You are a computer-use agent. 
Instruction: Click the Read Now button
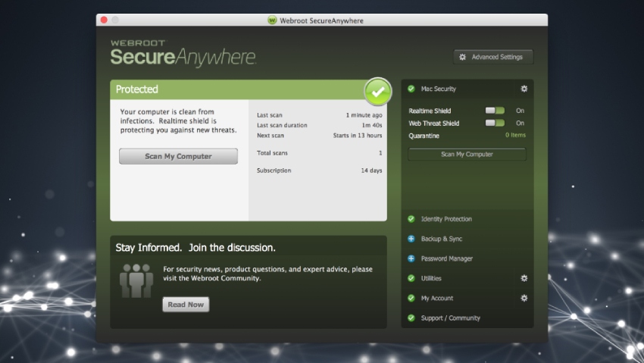pyautogui.click(x=186, y=305)
